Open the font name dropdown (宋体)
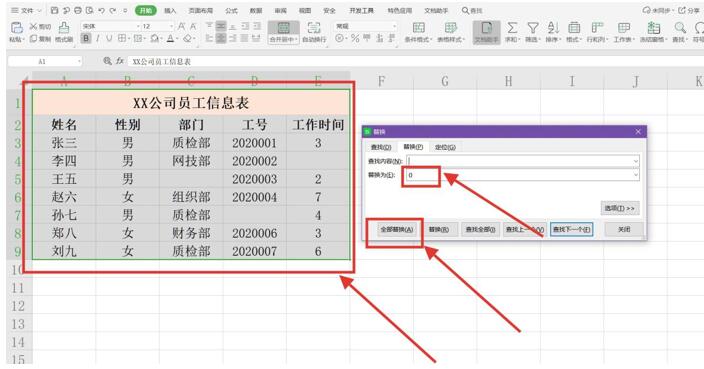The width and height of the screenshot is (704, 369). coord(137,26)
